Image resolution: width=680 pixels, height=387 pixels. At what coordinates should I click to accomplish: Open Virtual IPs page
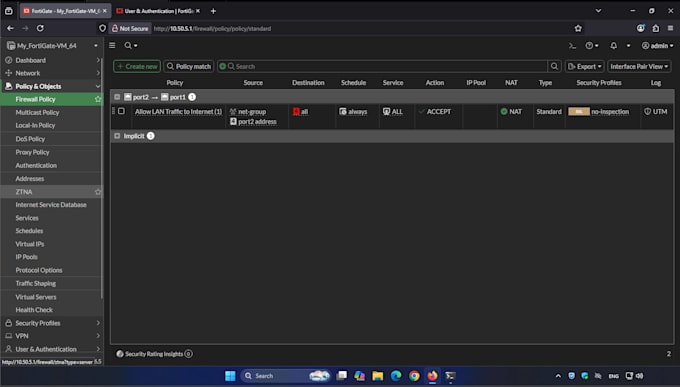[x=29, y=244]
